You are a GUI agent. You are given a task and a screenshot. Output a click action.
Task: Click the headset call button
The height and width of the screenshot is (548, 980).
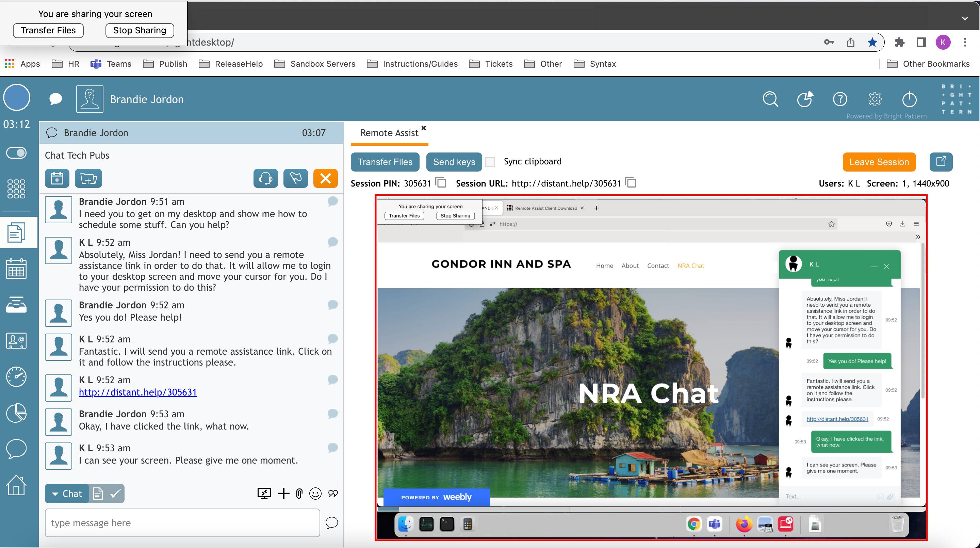click(x=265, y=178)
